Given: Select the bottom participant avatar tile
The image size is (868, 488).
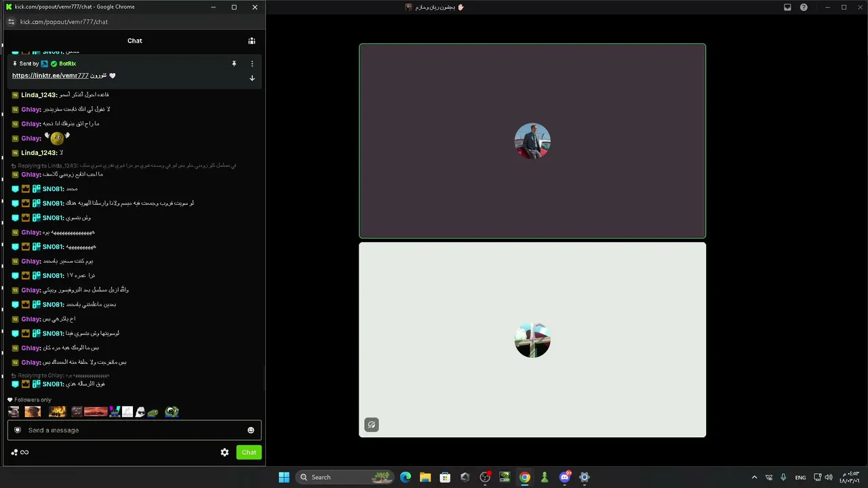Looking at the screenshot, I should pyautogui.click(x=532, y=340).
